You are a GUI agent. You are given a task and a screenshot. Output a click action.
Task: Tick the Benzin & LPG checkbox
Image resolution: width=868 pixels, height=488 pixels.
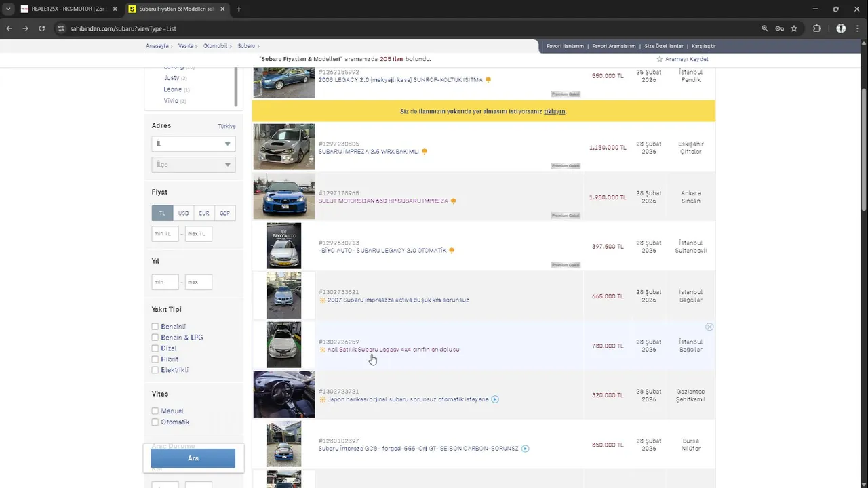pyautogui.click(x=155, y=338)
